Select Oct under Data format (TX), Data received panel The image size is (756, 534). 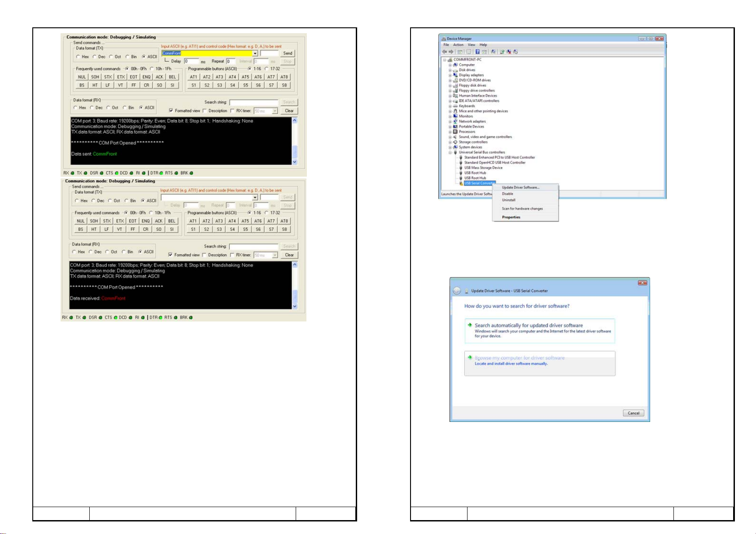pyautogui.click(x=110, y=201)
